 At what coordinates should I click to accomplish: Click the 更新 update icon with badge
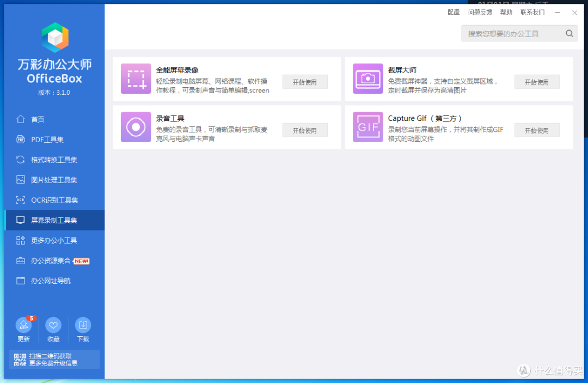(24, 326)
